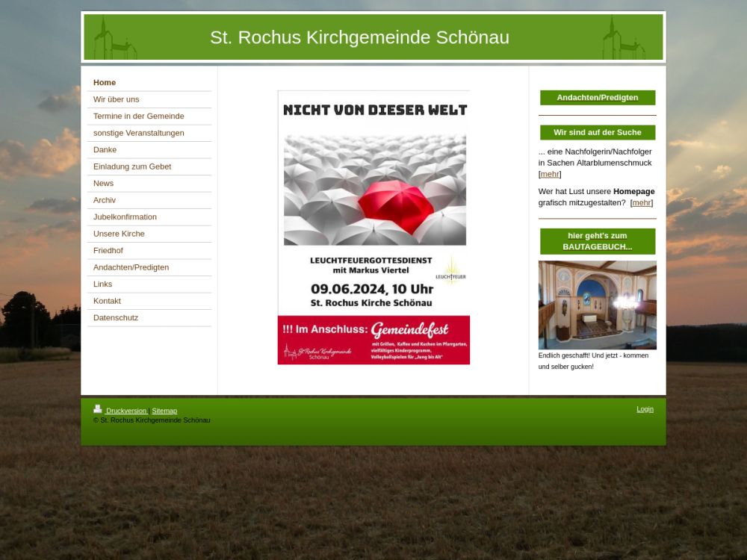Open the Wir über uns page
This screenshot has width=747, height=560.
[116, 99]
